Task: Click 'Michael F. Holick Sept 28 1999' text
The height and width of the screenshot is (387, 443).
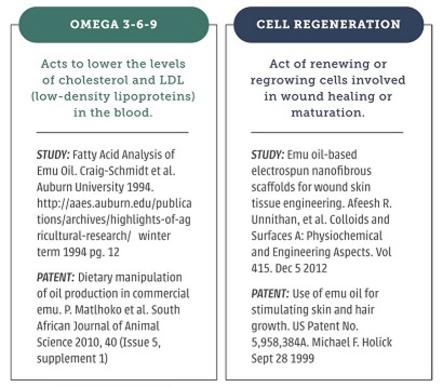Action: (x=322, y=350)
